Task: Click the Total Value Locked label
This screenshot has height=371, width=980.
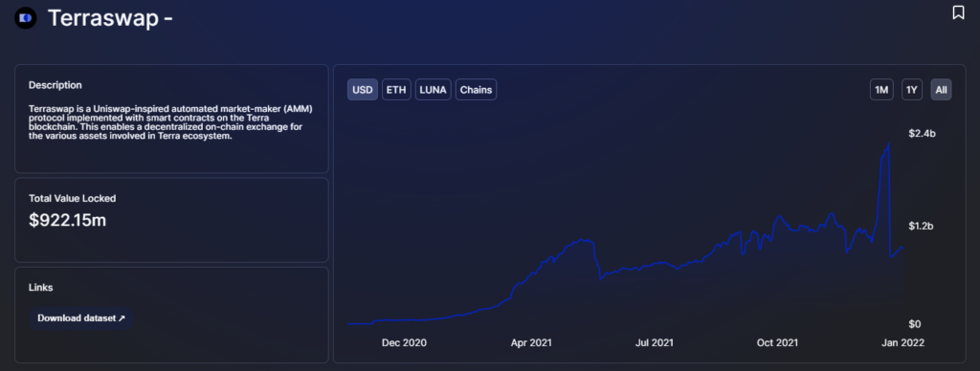Action: click(x=73, y=198)
